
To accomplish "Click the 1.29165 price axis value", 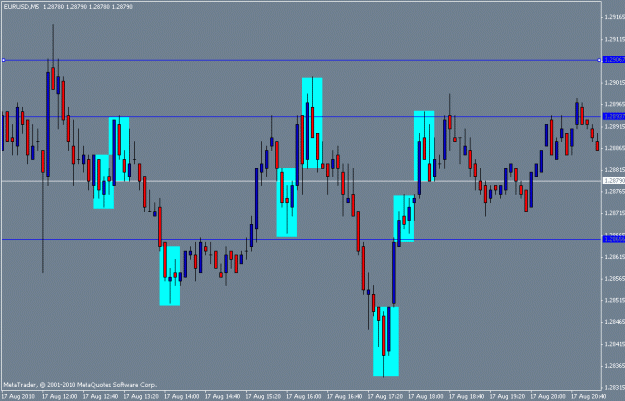I will (614, 17).
